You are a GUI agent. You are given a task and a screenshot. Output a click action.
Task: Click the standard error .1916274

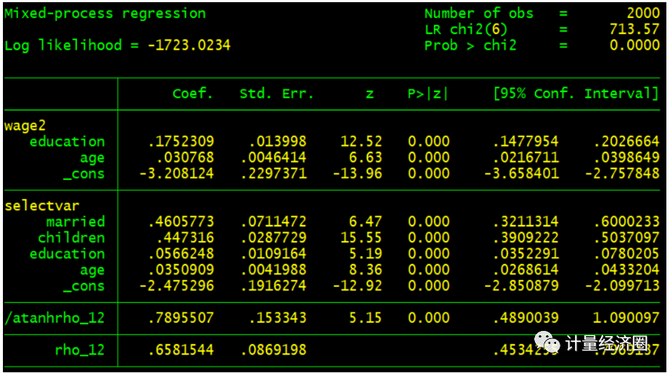(x=273, y=286)
